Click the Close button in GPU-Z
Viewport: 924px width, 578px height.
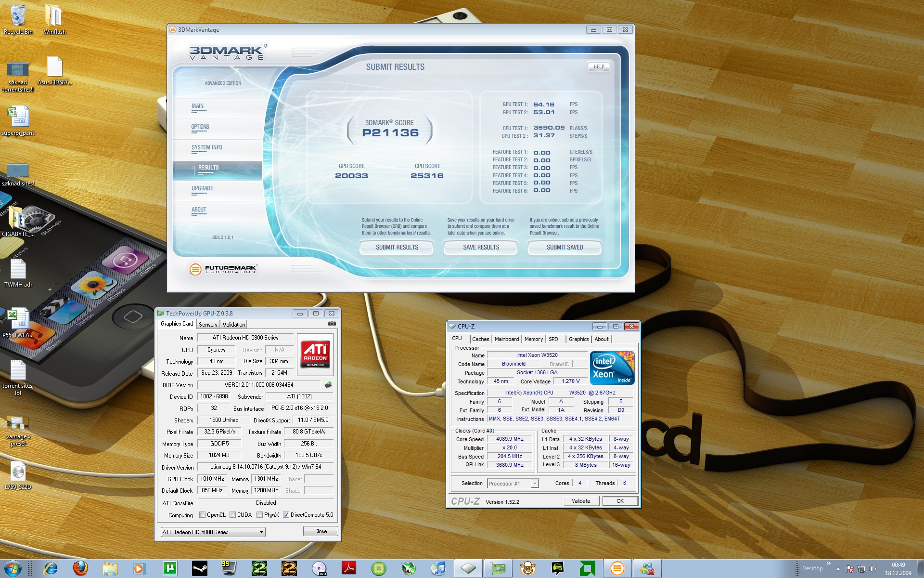click(321, 531)
